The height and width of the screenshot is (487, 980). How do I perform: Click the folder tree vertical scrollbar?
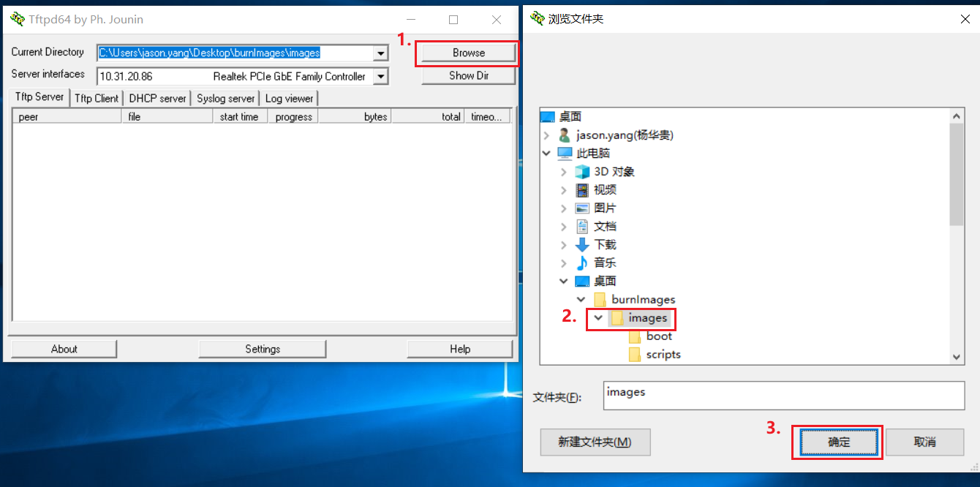(x=957, y=236)
